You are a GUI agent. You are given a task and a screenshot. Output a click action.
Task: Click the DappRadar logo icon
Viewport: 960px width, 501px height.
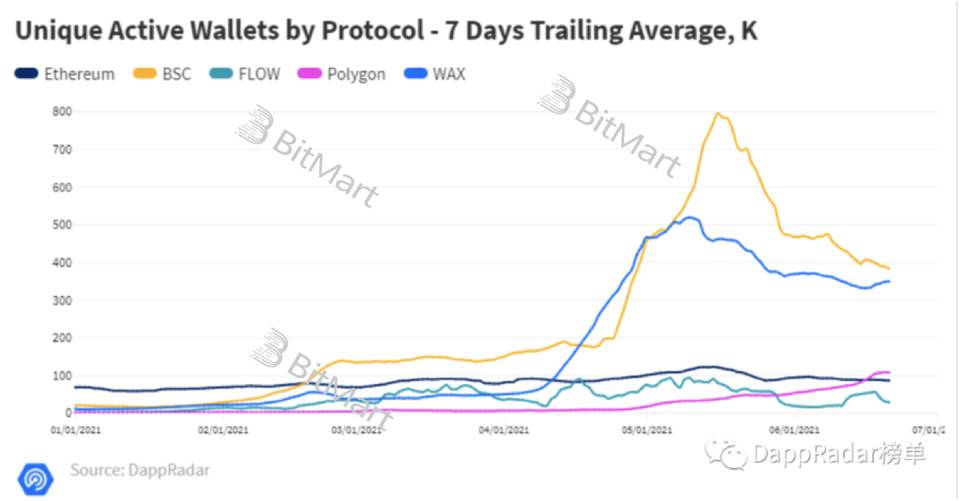click(x=36, y=478)
